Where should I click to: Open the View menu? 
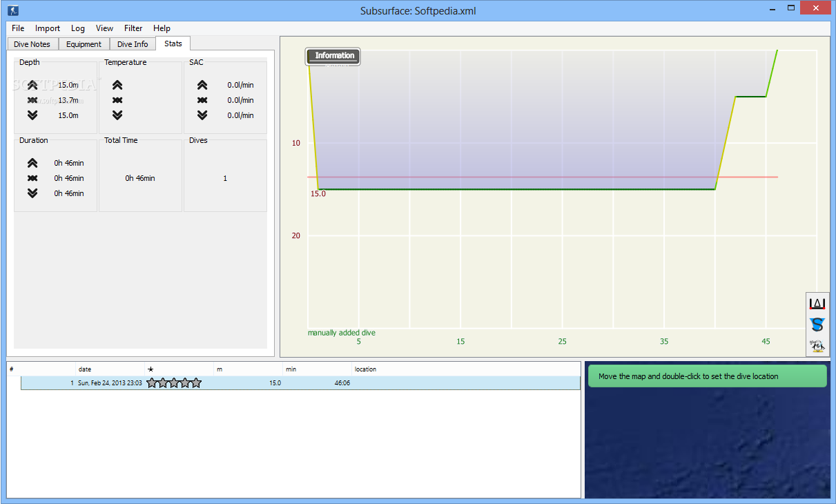click(105, 28)
